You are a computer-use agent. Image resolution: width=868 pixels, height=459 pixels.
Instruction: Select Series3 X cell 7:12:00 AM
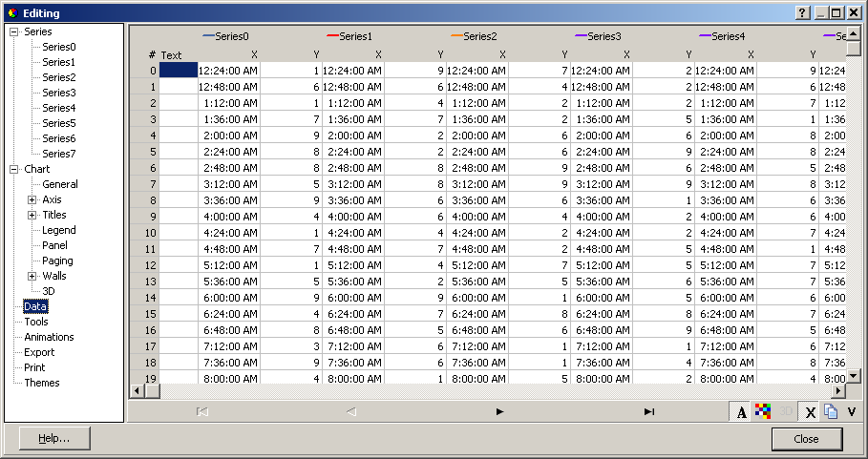[x=602, y=346]
